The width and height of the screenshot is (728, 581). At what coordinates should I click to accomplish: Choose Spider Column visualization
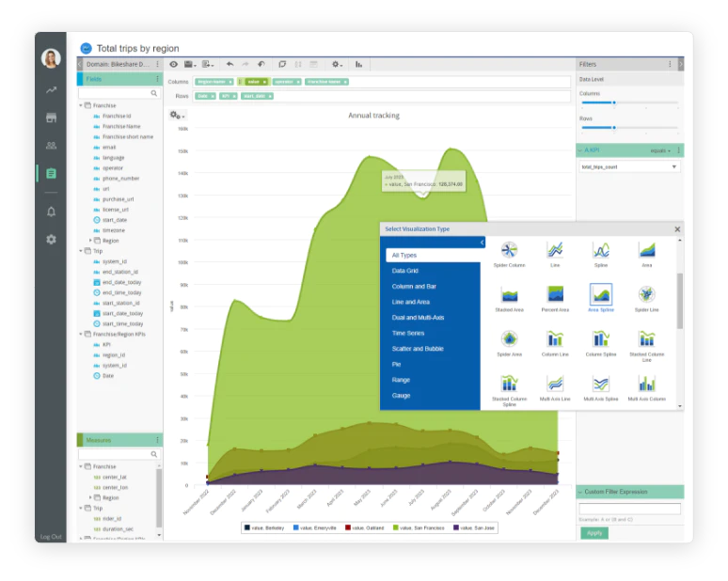tap(510, 254)
